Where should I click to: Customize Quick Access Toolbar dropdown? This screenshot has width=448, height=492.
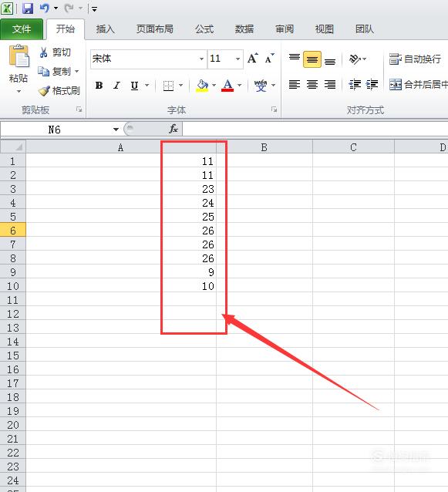click(94, 8)
